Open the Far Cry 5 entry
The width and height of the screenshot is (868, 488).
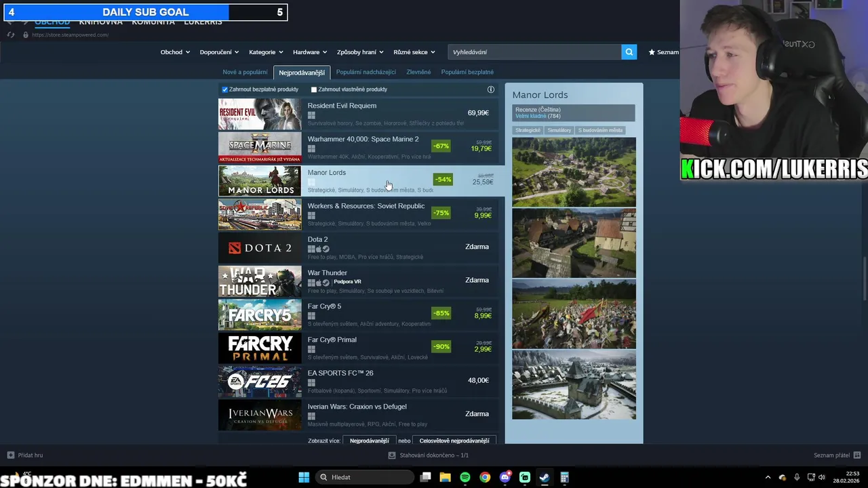point(358,314)
